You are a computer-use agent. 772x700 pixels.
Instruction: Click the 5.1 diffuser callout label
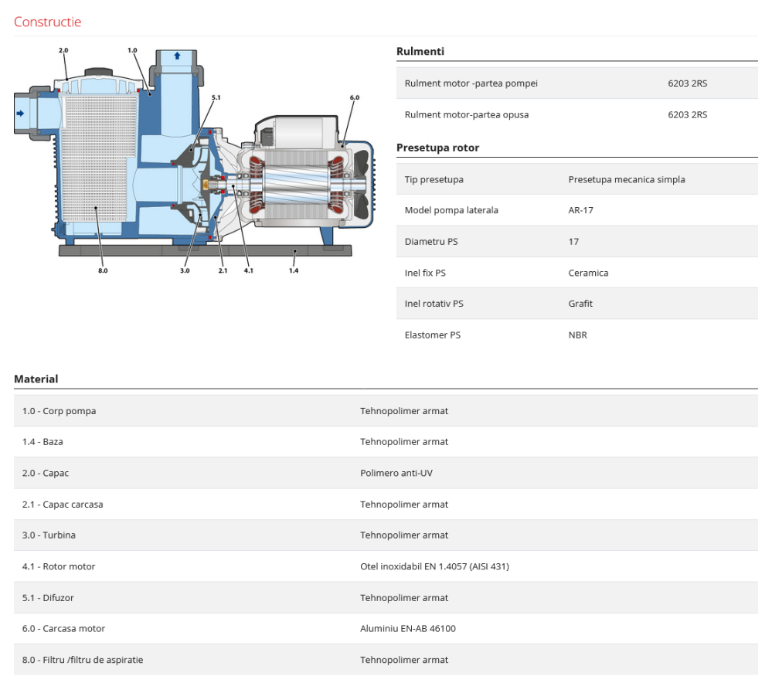216,98
